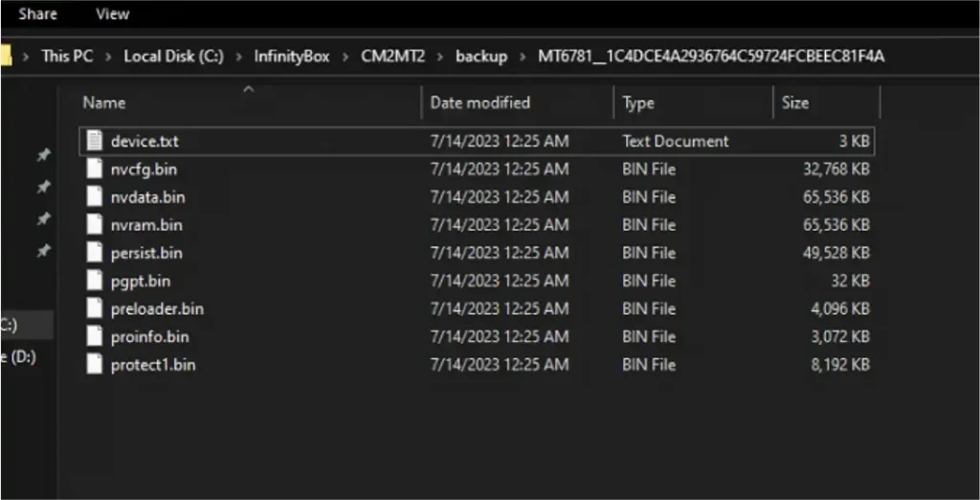980x500 pixels.
Task: Click the nvcfg.bin file icon
Action: click(95, 169)
